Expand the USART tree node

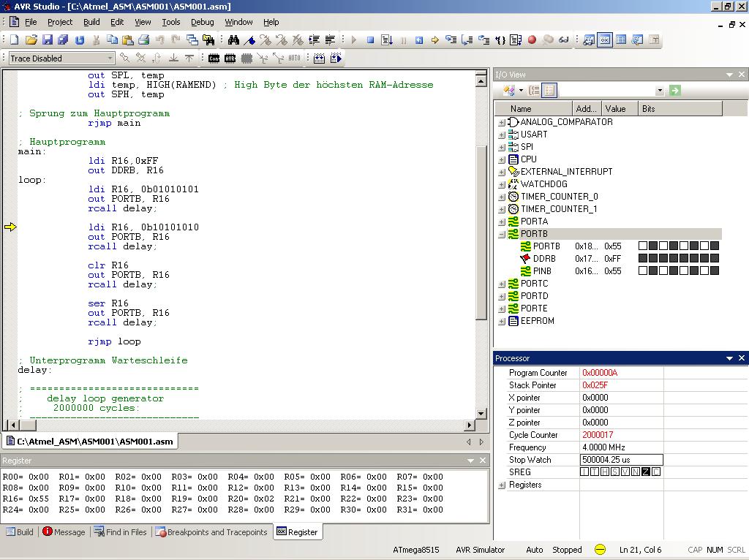pyautogui.click(x=502, y=135)
